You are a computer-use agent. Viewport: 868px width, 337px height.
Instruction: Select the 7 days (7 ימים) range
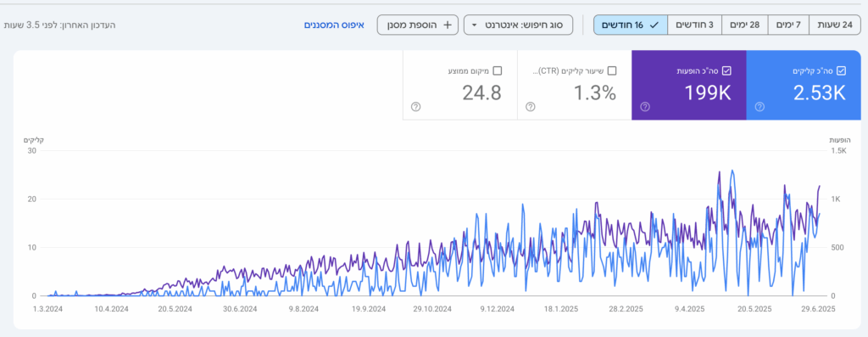coord(789,25)
